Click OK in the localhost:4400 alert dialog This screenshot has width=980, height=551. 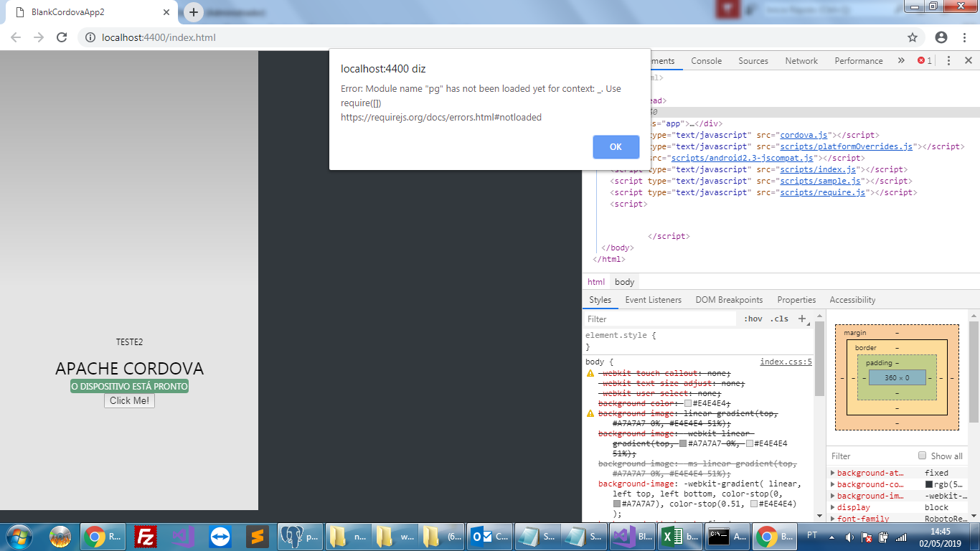[616, 147]
